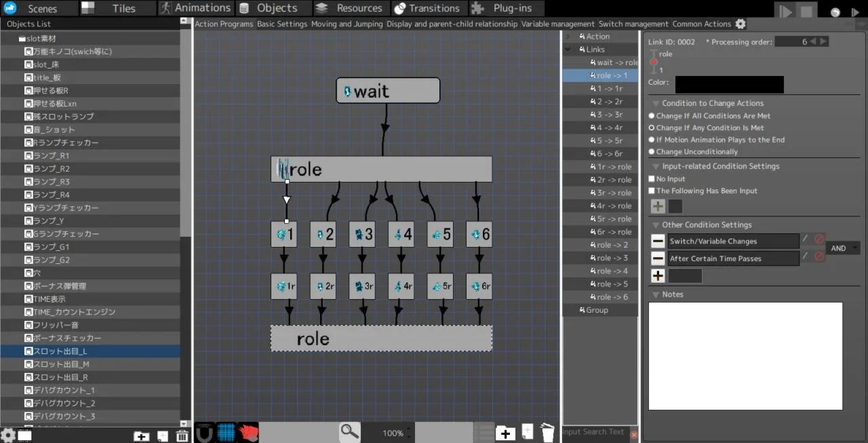The height and width of the screenshot is (443, 868).
Task: Open the AND condition dropdown
Action: point(844,248)
